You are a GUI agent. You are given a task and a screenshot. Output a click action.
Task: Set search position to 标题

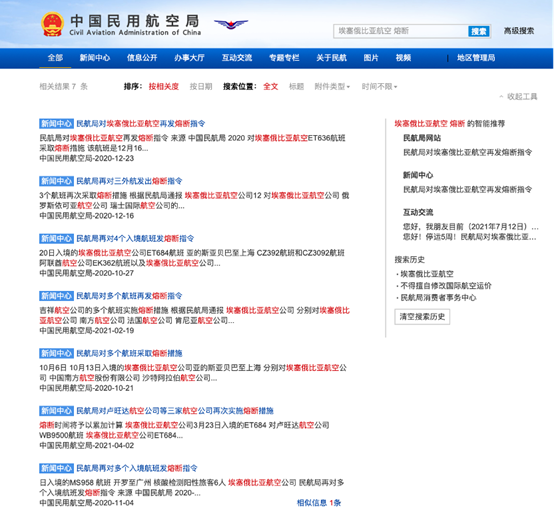pos(296,87)
